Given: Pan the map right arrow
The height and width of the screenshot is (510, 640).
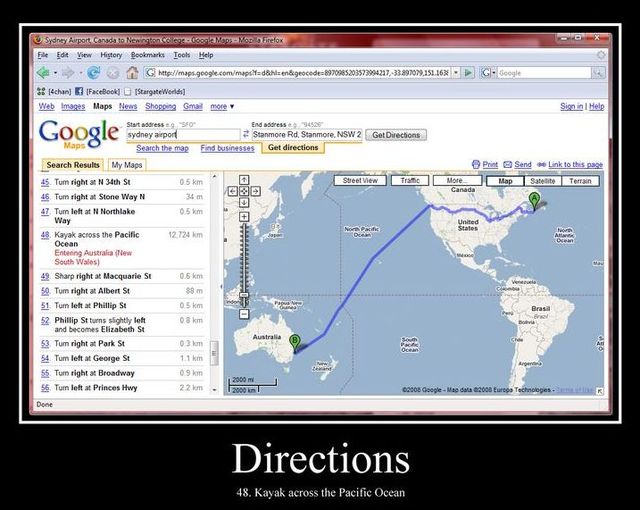Looking at the screenshot, I should click(256, 191).
